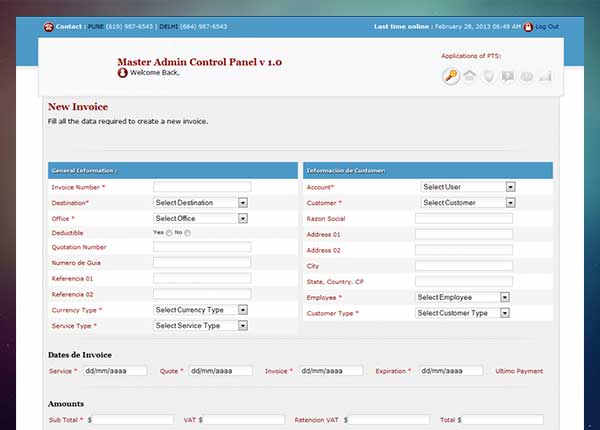This screenshot has width=600, height=430.
Task: Click the key icon under Applications of PTS
Action: click(x=451, y=77)
